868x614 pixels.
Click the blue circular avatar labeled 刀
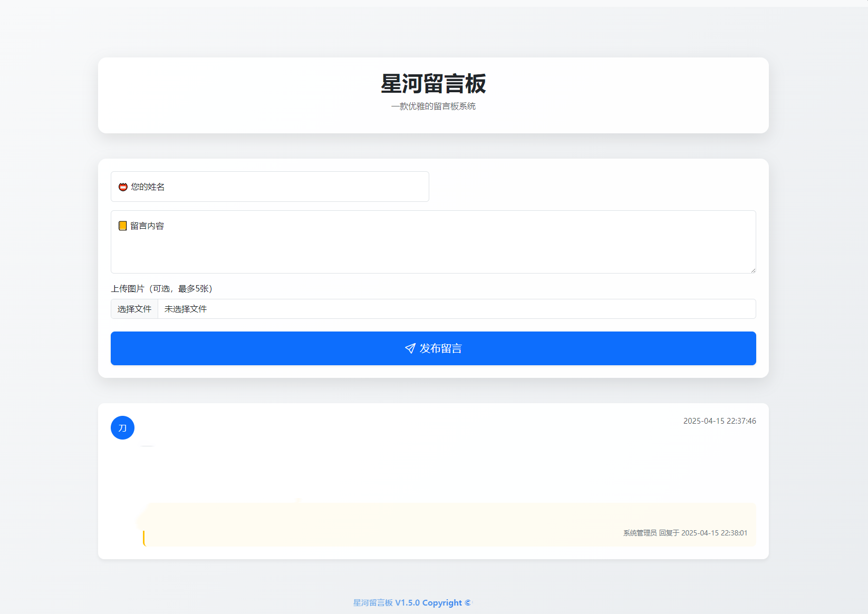pos(122,427)
